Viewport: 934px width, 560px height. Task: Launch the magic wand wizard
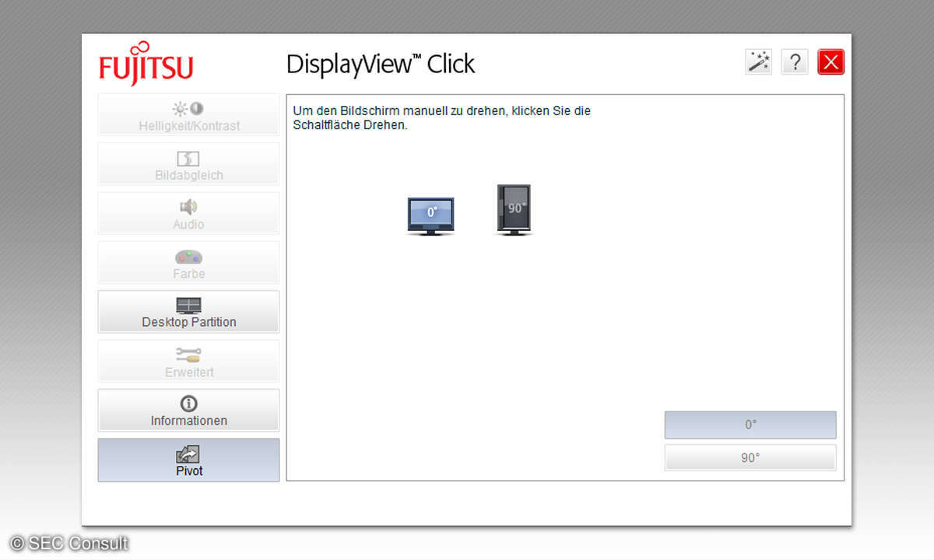click(758, 62)
